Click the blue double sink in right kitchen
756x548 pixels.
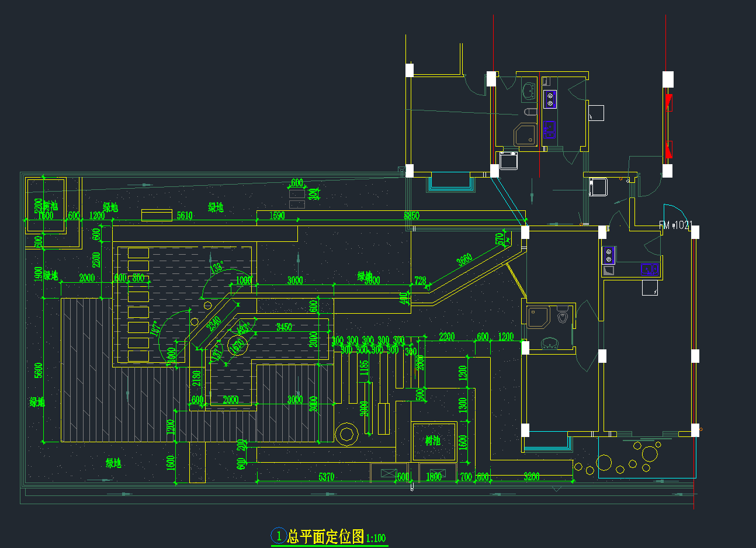tap(650, 269)
